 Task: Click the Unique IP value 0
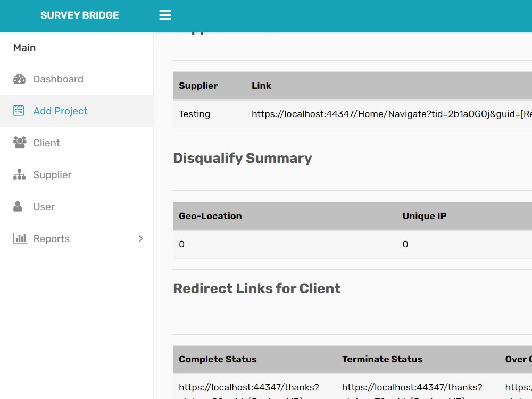[405, 244]
